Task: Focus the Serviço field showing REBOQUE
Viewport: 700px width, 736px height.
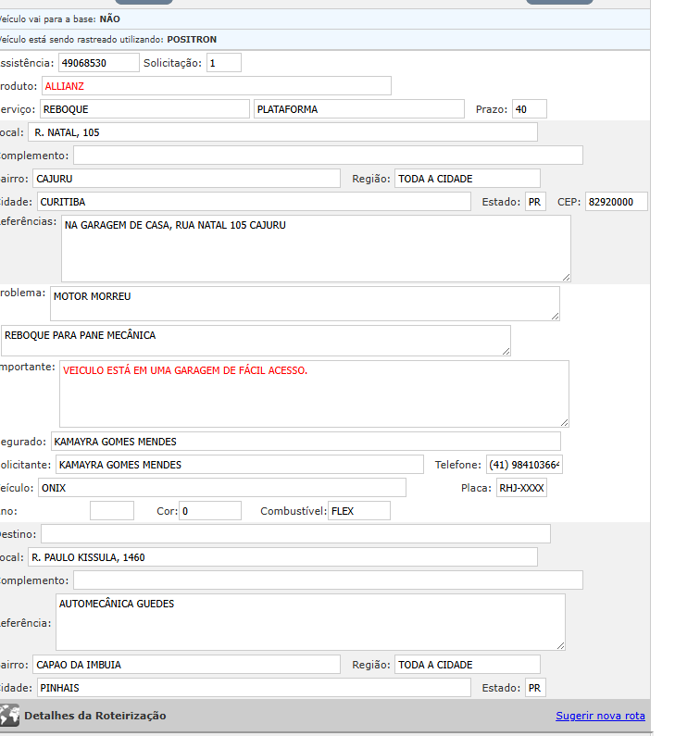Action: (144, 109)
